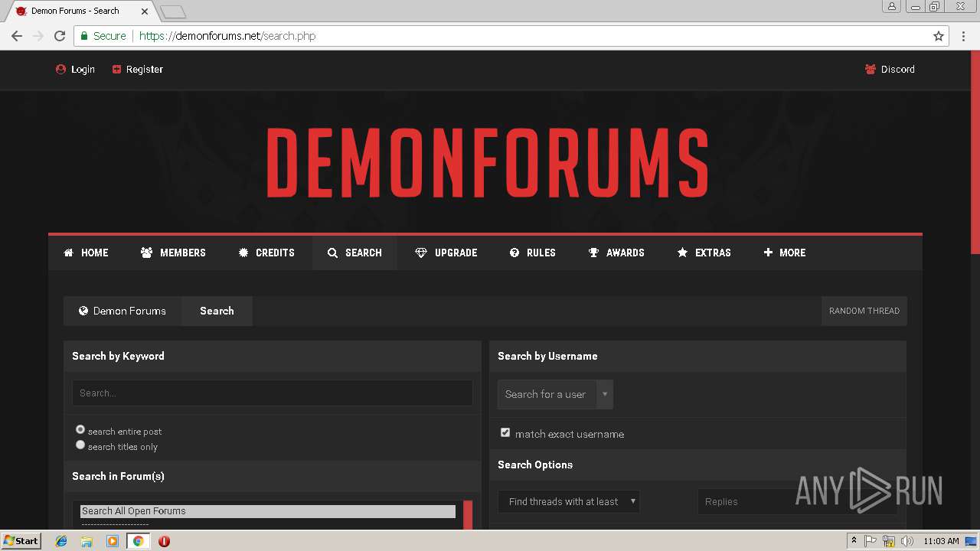The height and width of the screenshot is (551, 980).
Task: Open the CREDITS menu item
Action: point(266,253)
